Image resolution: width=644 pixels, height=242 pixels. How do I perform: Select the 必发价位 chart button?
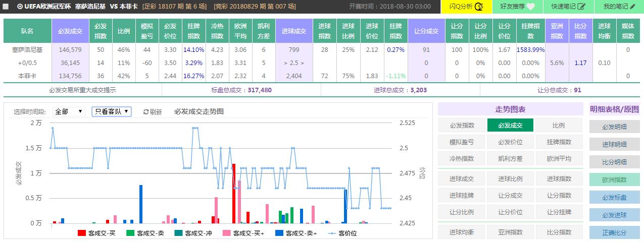point(510,142)
